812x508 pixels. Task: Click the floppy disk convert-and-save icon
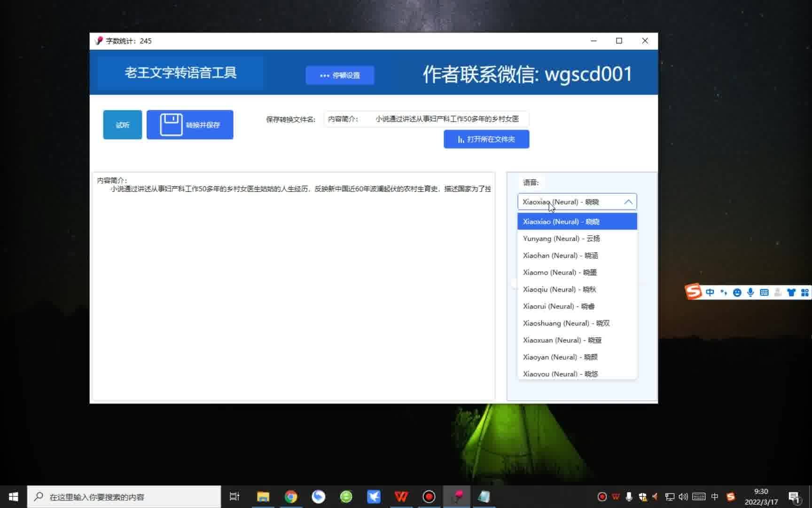tap(171, 125)
